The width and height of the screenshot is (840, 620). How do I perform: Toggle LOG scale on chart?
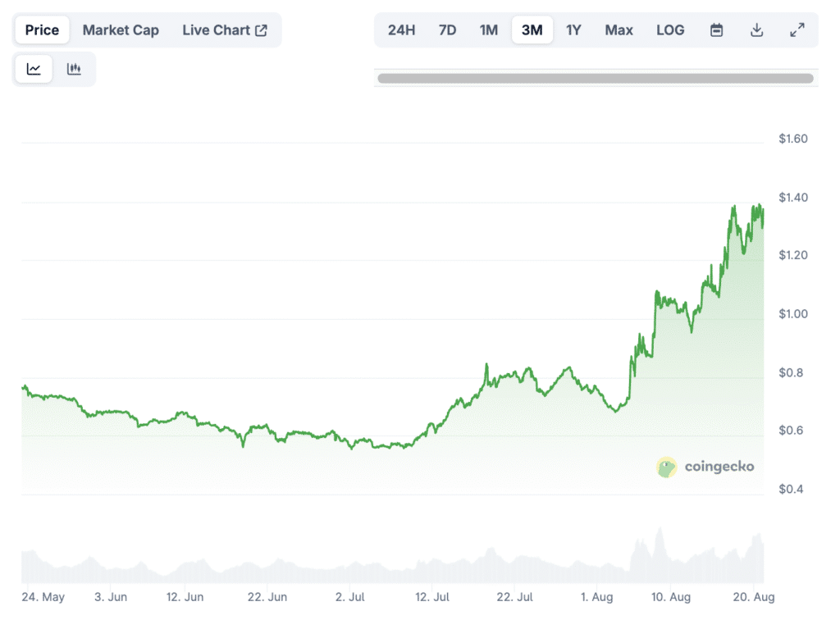(x=669, y=30)
